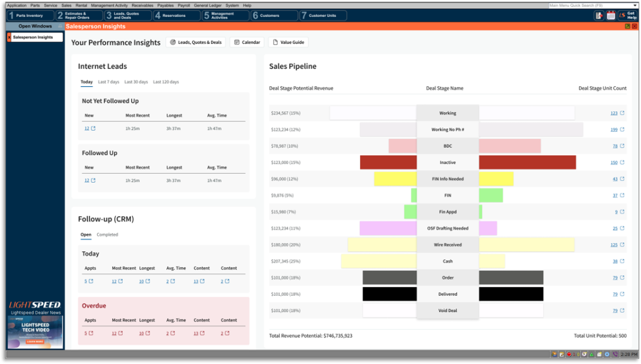Click the open-link icon beside Working count 123
The width and height of the screenshot is (641, 364).
(x=622, y=113)
